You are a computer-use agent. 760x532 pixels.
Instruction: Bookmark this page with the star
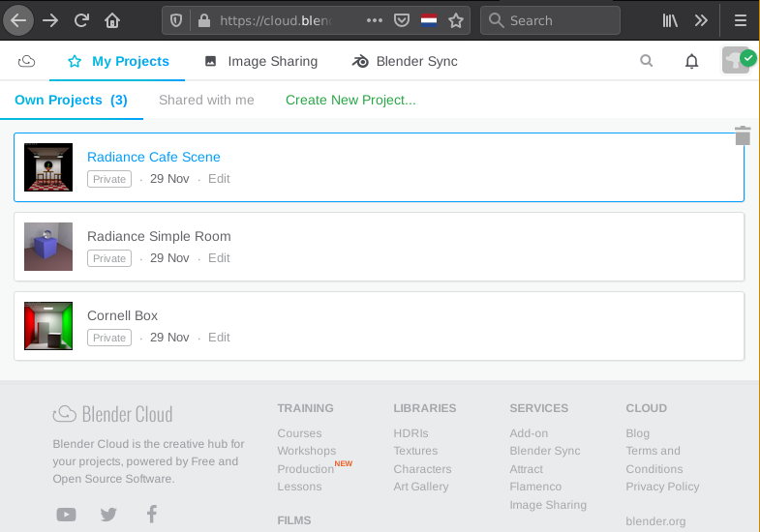pyautogui.click(x=456, y=20)
